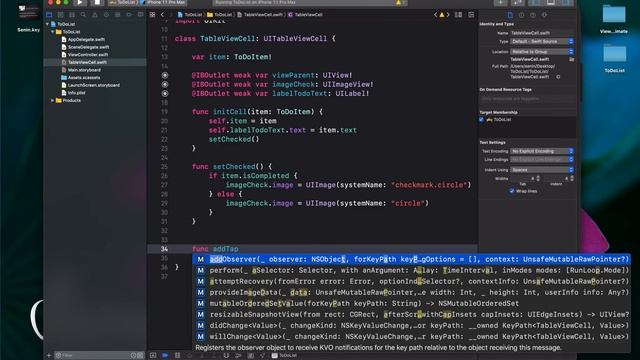Choose file location with the folder icon
The width and height of the screenshot is (640, 360).
click(x=572, y=59)
